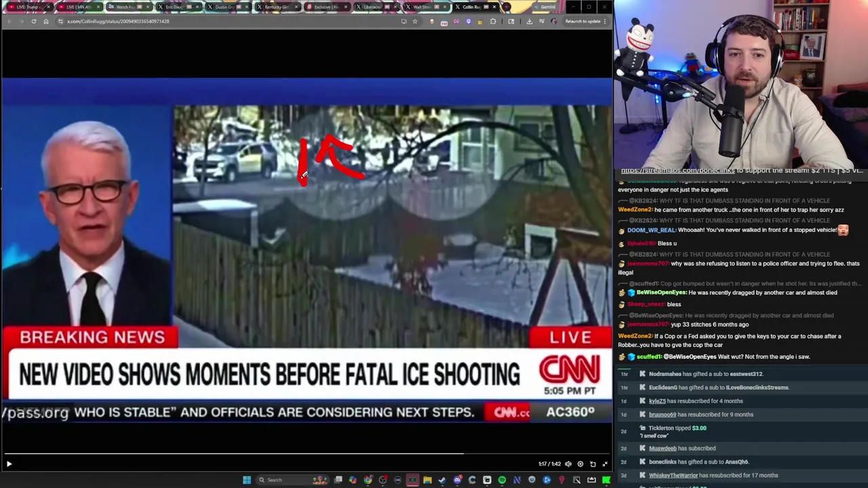This screenshot has height=488, width=868.
Task: Switch to the 'Kentucky Girl' X tab
Action: [x=277, y=7]
